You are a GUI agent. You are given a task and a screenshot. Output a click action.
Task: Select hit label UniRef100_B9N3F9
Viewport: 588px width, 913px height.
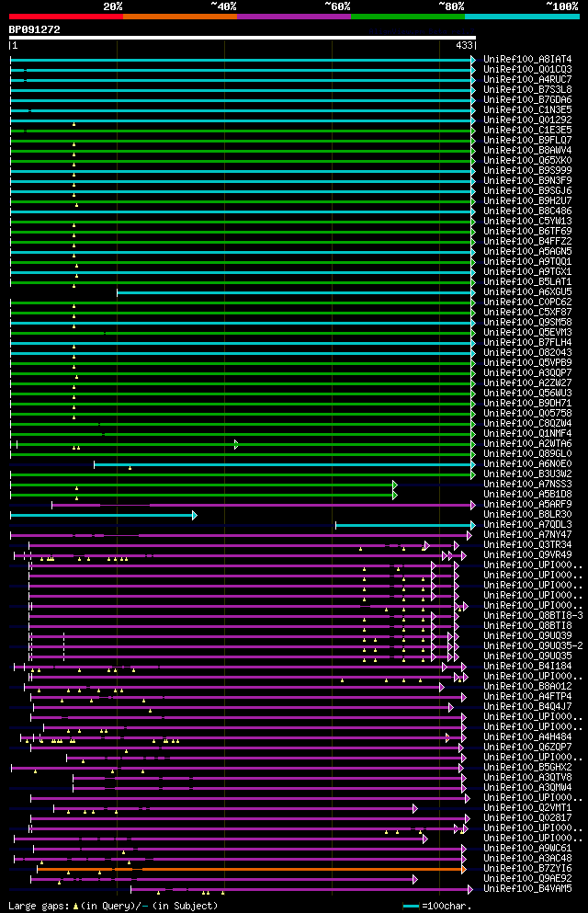click(527, 180)
